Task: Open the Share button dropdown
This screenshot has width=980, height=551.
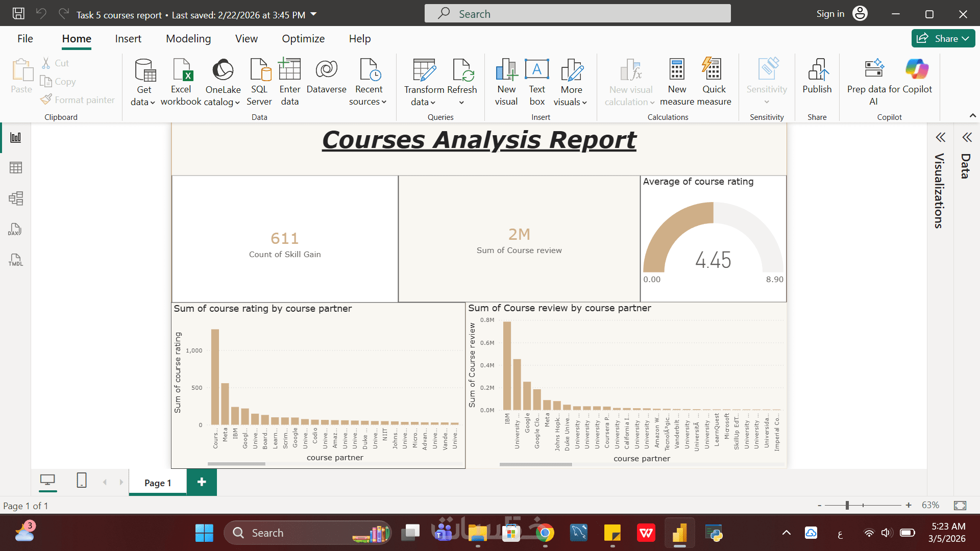Action: [965, 38]
